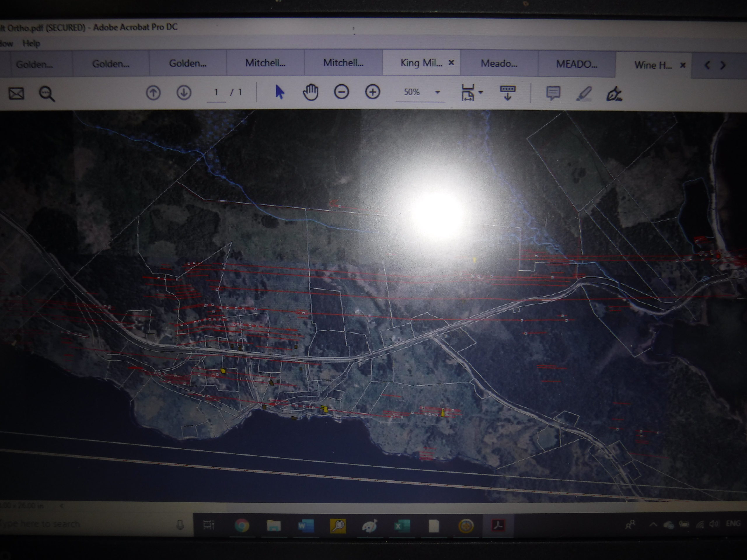Expand the 50% zoom level dropdown
Screen dimensions: 747x560
(437, 92)
